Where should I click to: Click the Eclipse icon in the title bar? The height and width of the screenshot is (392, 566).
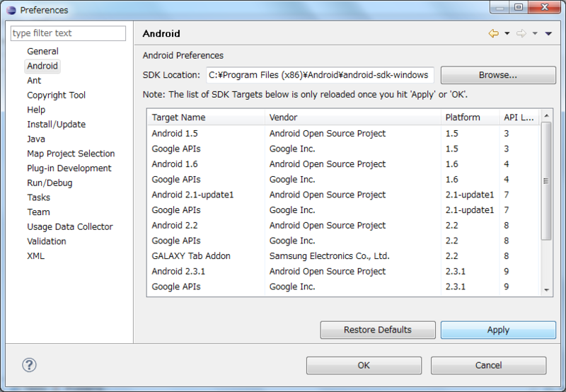[11, 10]
